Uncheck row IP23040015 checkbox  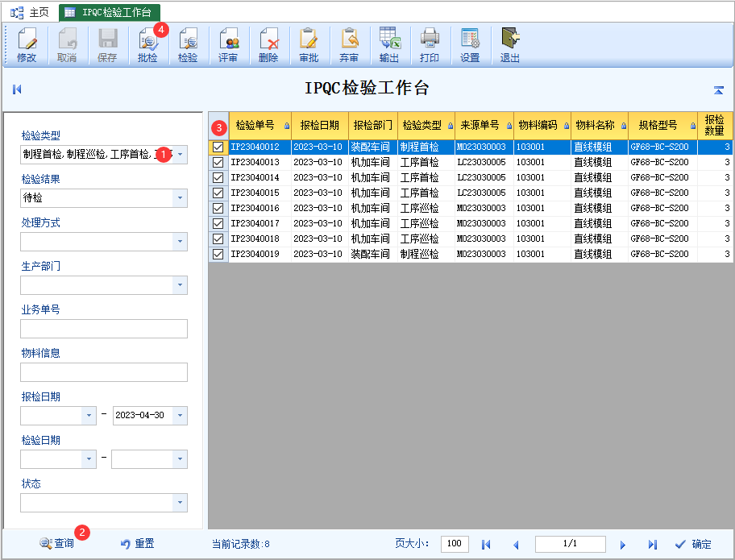tap(218, 193)
